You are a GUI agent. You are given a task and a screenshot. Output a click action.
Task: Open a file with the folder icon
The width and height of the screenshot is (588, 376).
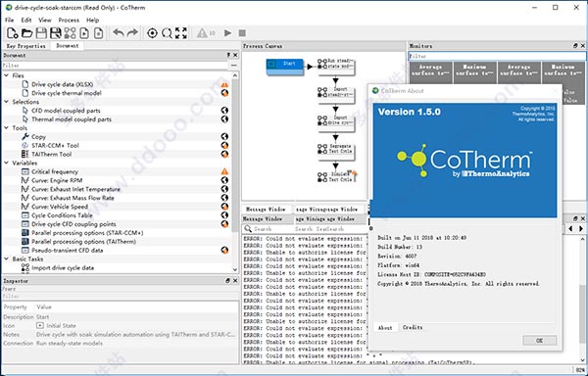[26, 33]
